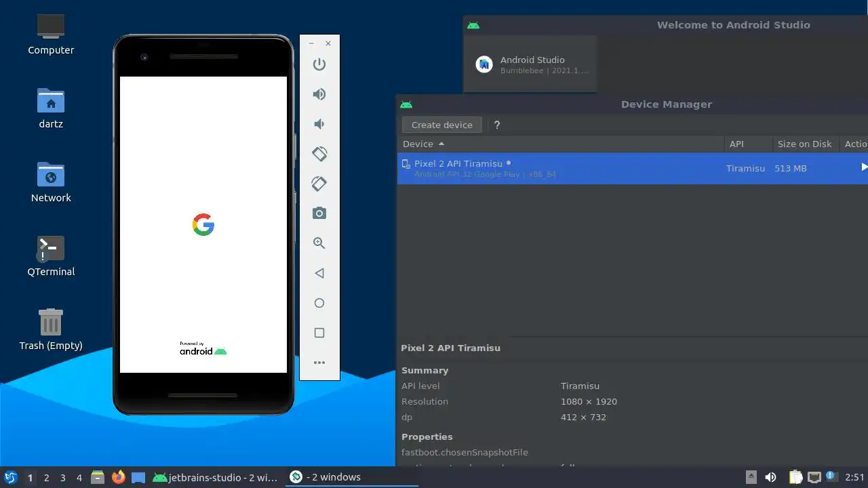The height and width of the screenshot is (488, 868).
Task: Open emulator extended controls (three dots)
Action: click(319, 363)
